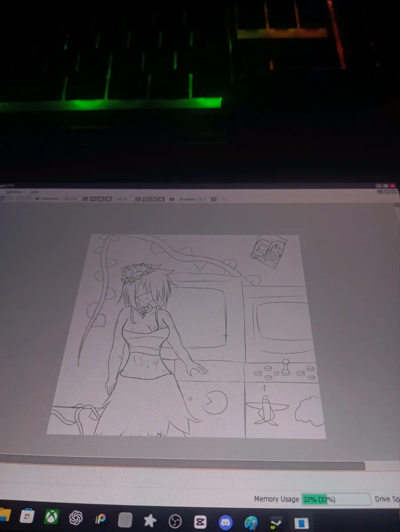The height and width of the screenshot is (532, 400).
Task: Open CapCut from the taskbar
Action: 200,522
